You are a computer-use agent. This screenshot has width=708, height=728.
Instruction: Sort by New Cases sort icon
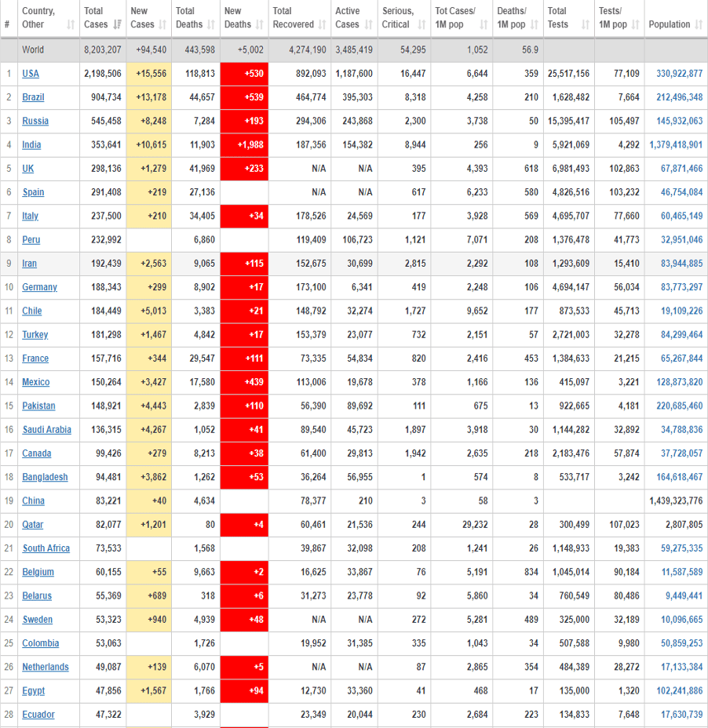click(x=162, y=24)
